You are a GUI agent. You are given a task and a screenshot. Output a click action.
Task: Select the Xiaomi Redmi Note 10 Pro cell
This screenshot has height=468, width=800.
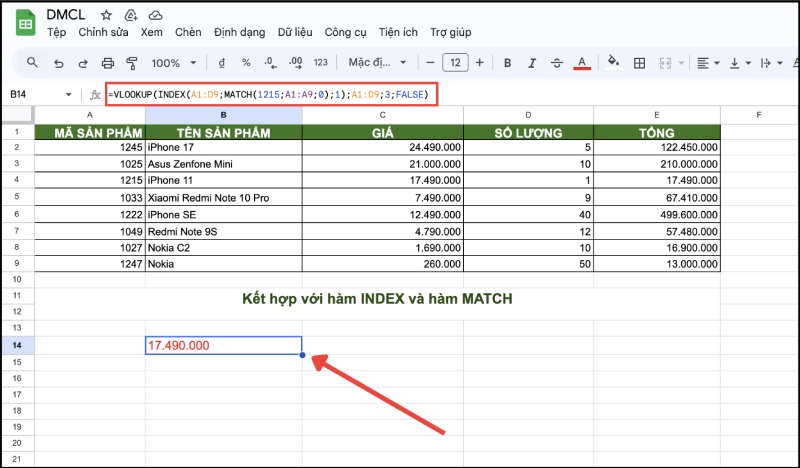pos(223,198)
